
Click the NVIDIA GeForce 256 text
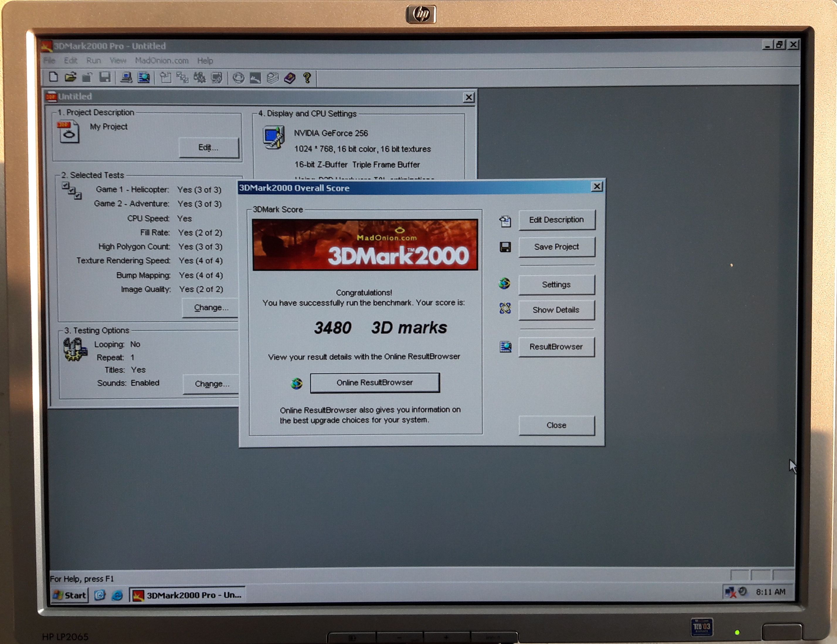coord(331,133)
